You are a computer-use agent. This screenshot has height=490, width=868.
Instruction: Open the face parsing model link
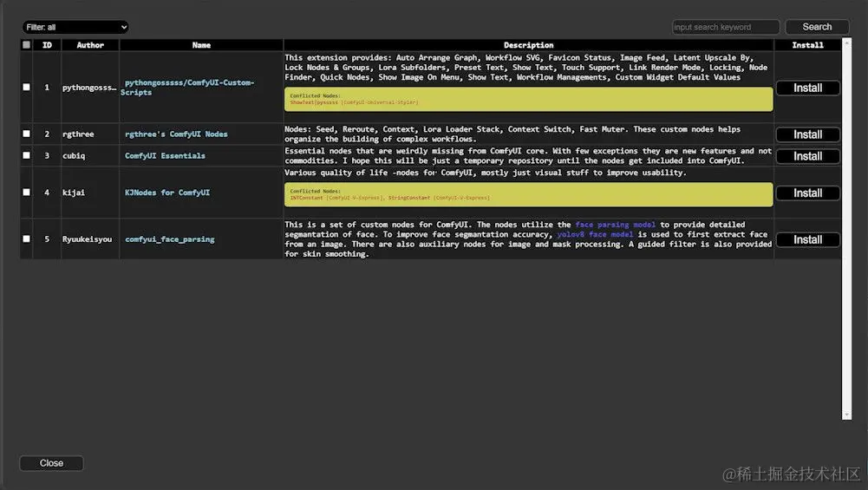pyautogui.click(x=615, y=225)
